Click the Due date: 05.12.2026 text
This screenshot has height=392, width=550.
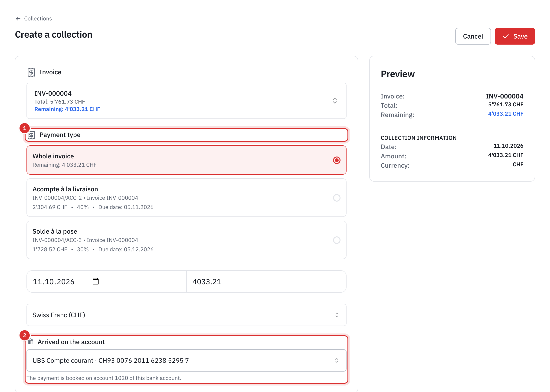pos(126,249)
